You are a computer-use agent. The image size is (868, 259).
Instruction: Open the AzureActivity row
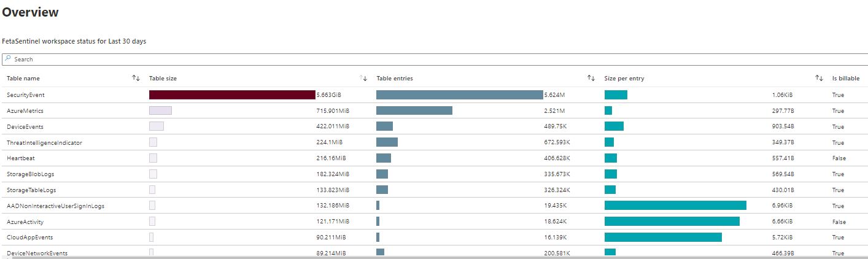coord(25,222)
